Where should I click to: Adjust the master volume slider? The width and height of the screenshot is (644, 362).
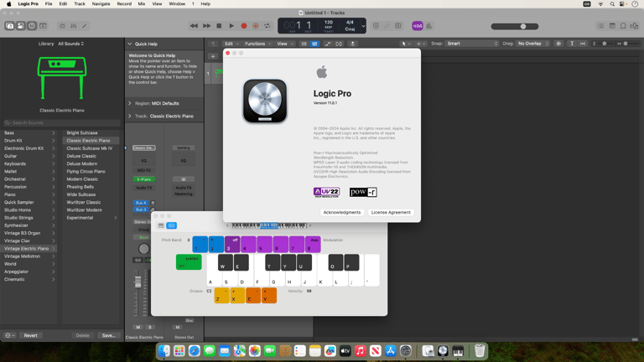coord(515,26)
